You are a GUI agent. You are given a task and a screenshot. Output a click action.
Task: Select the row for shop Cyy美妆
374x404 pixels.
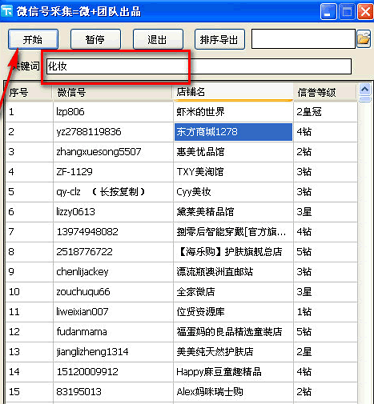[x=181, y=192]
